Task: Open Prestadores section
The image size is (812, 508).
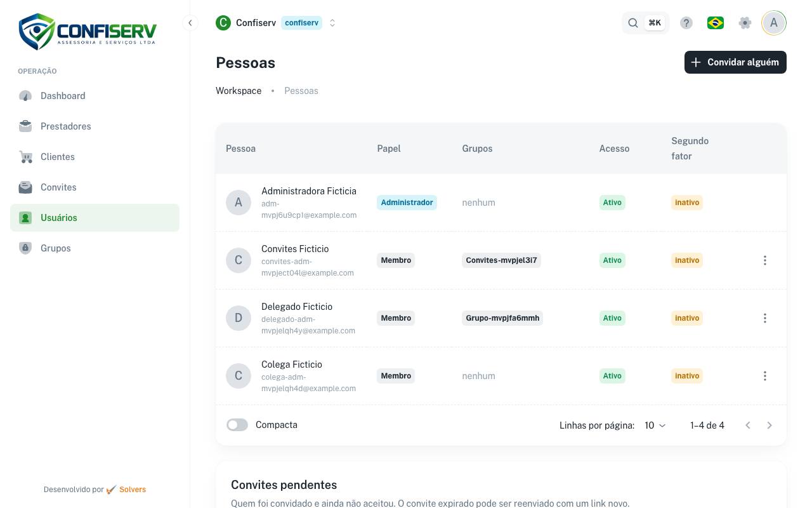Action: coord(95,126)
